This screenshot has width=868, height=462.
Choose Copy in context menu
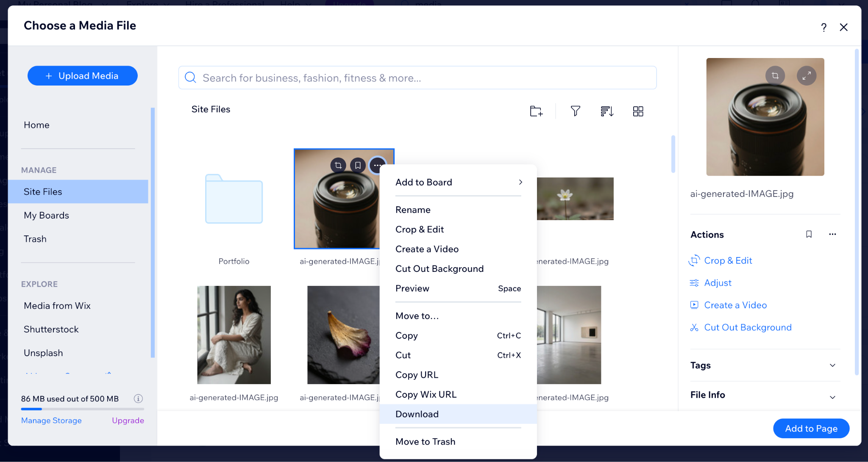click(458, 335)
